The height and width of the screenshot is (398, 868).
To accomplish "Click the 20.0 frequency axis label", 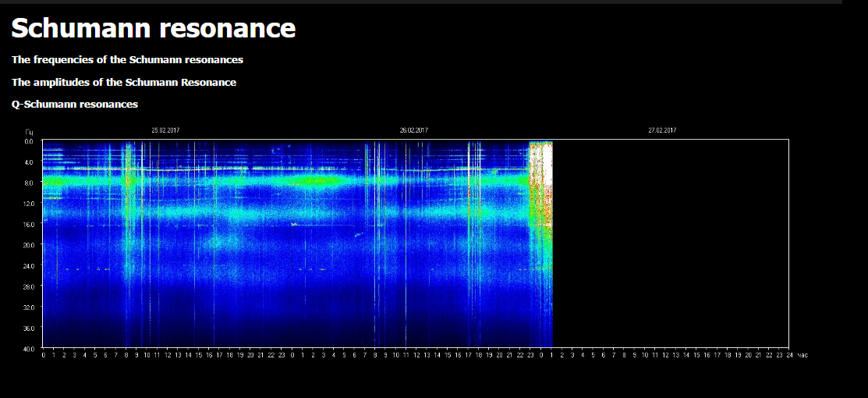I will (28, 245).
